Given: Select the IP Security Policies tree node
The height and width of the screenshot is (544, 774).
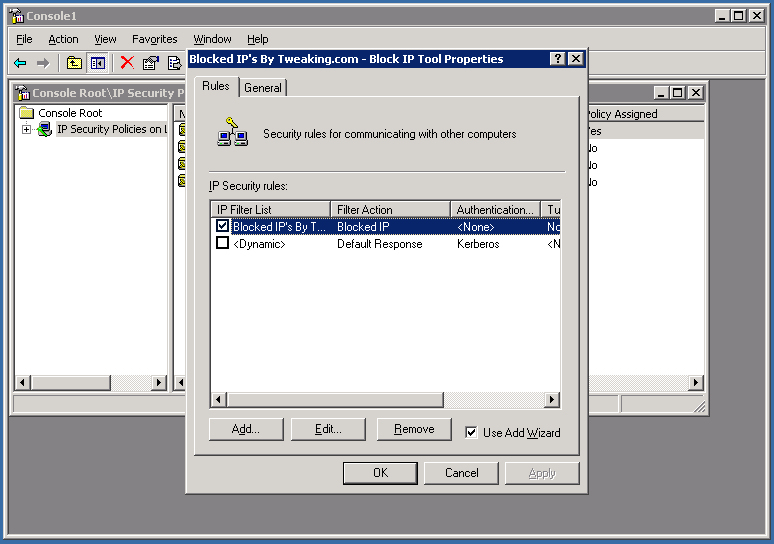Looking at the screenshot, I should (x=110, y=129).
